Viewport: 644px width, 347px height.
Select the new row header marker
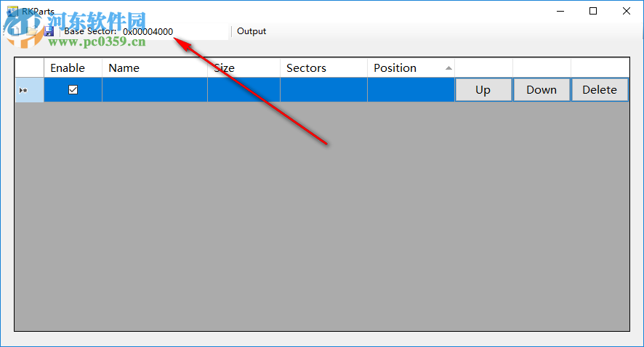[29, 90]
